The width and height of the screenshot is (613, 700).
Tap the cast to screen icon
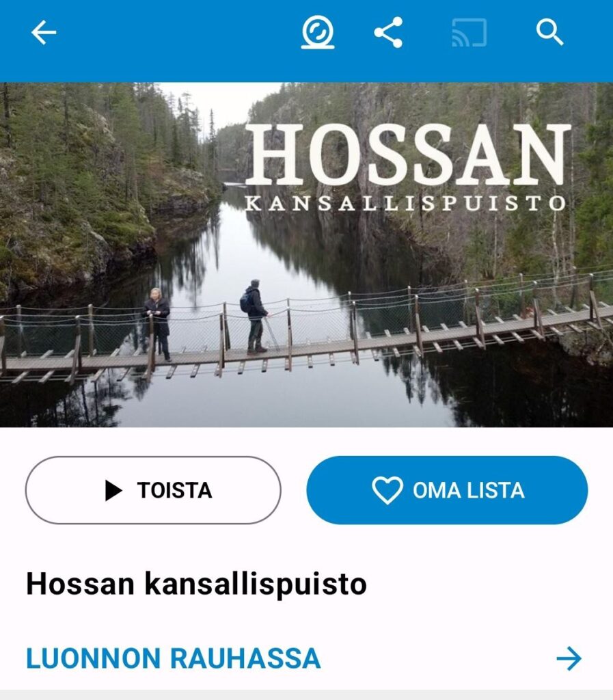[469, 33]
